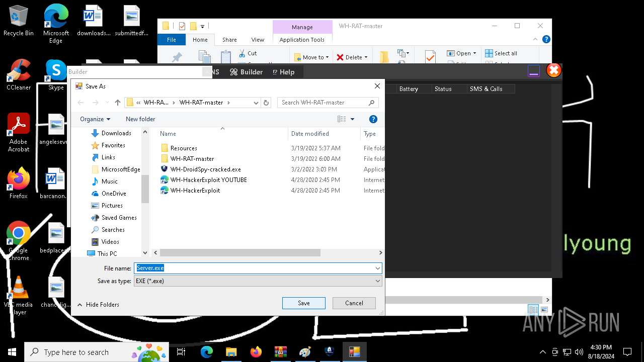Launch Firefox desktop shortcut
This screenshot has height=362, width=644.
point(18,184)
